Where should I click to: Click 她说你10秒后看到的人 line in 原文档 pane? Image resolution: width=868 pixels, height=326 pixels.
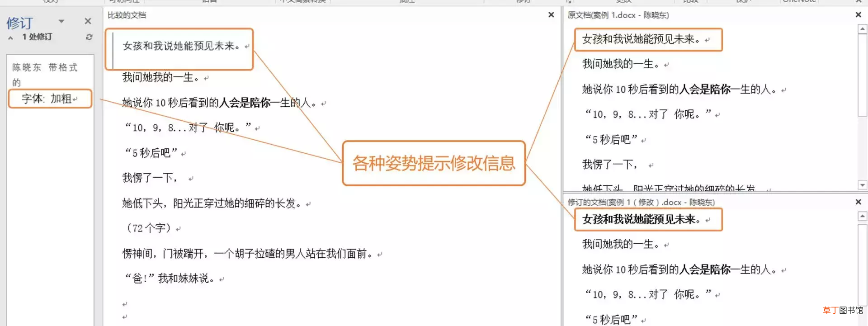point(679,89)
